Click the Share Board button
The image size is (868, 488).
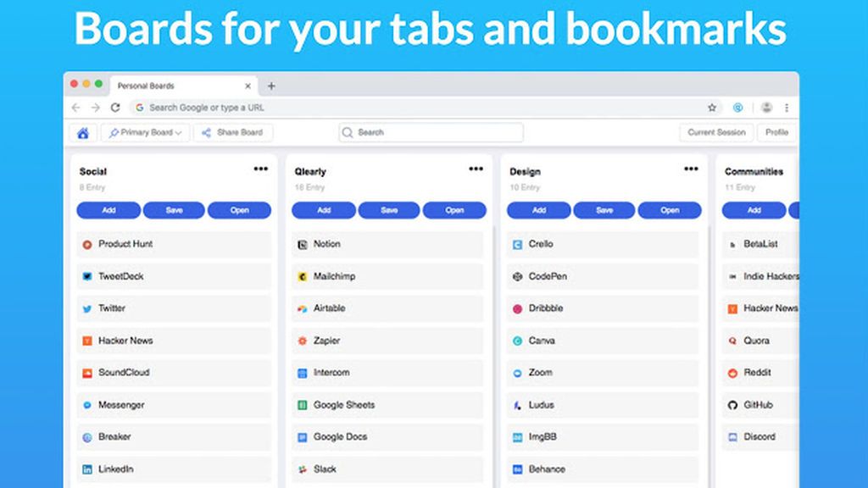[x=233, y=133]
